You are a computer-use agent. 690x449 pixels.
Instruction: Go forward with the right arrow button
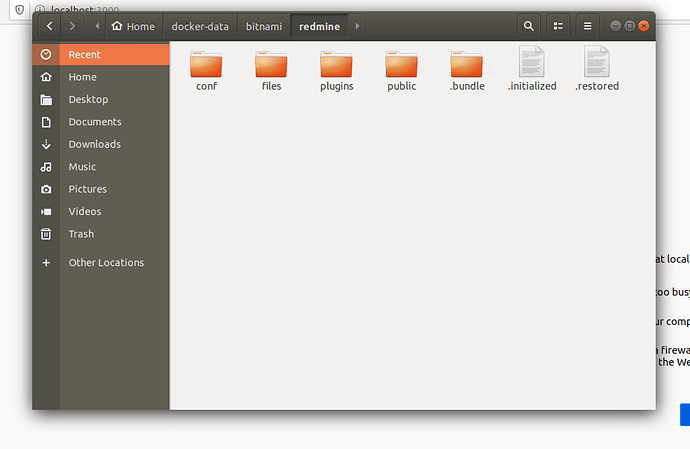74,26
